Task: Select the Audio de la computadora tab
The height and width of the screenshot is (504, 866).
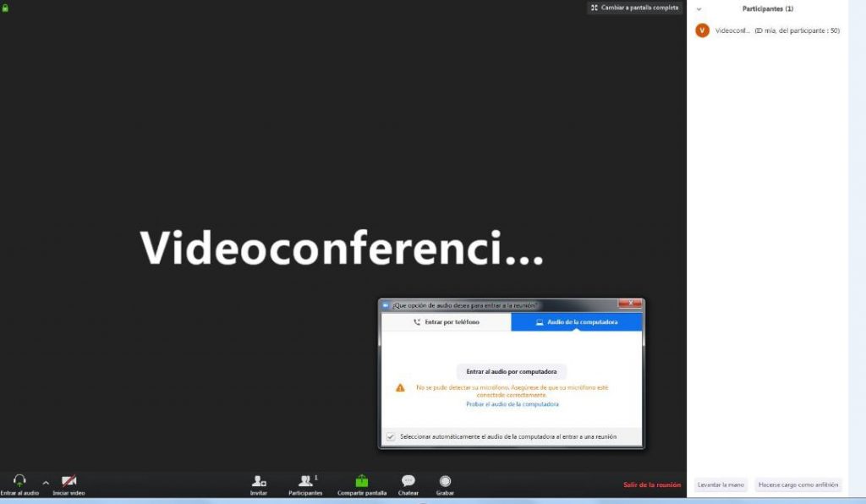Action: 576,322
